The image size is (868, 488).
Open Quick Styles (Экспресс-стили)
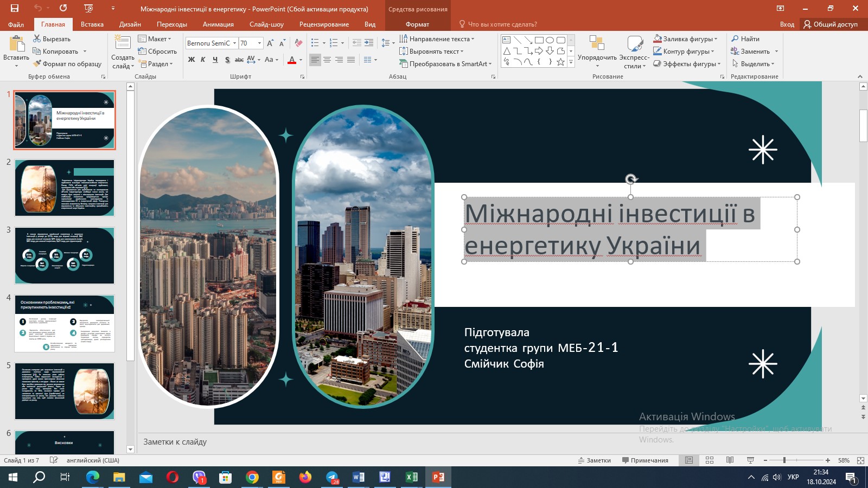(x=634, y=52)
